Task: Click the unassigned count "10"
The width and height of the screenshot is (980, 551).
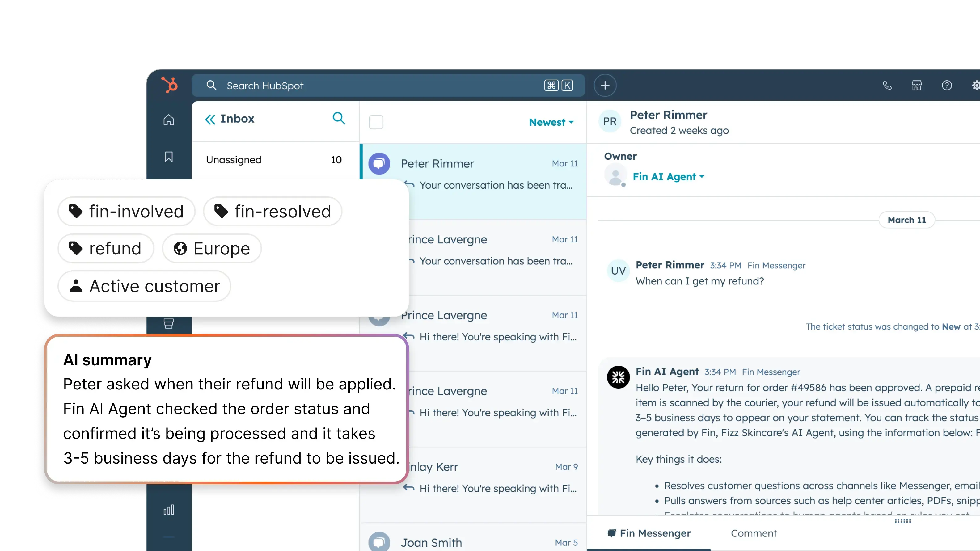Action: pos(336,160)
